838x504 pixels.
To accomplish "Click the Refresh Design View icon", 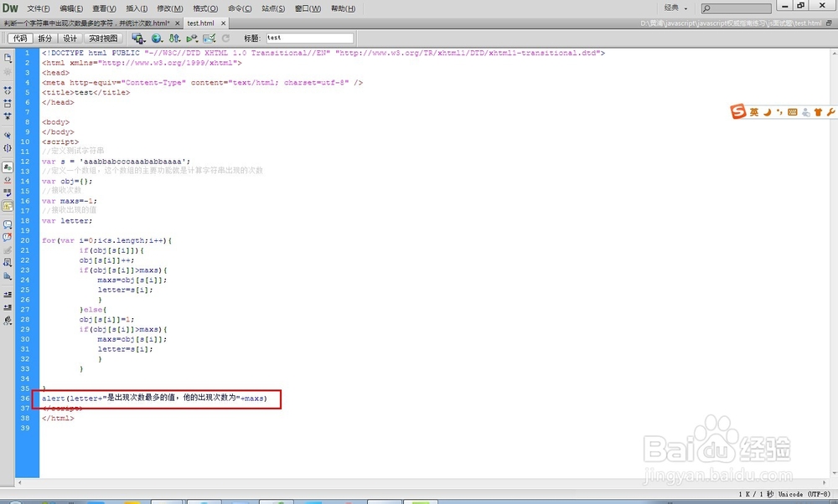I will [x=225, y=39].
